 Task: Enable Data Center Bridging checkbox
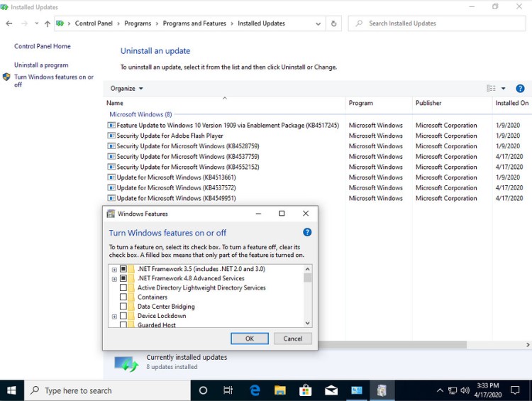(x=123, y=307)
